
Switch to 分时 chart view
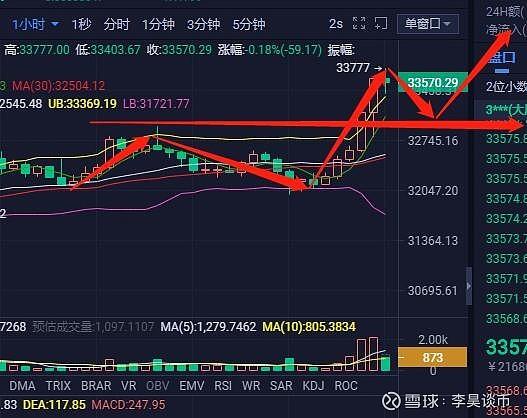[117, 25]
